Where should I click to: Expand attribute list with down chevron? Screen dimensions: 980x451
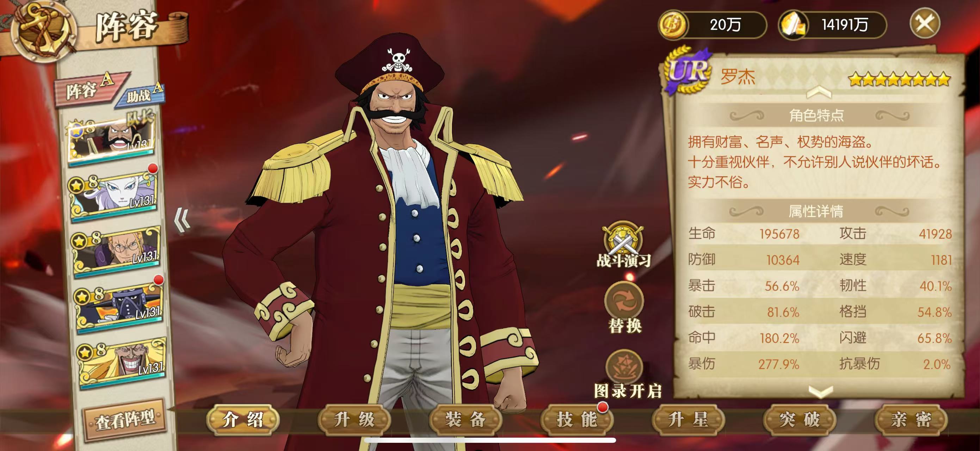point(820,392)
